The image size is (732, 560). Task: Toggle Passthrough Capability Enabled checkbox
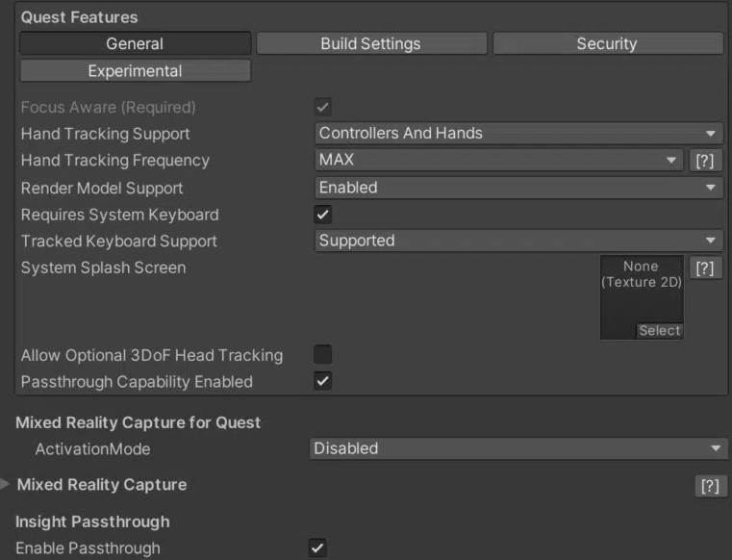(322, 381)
